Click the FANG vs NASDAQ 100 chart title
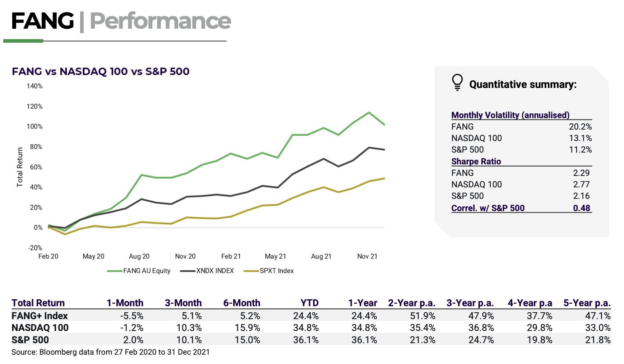Image resolution: width=624 pixels, height=364 pixels. (x=101, y=71)
